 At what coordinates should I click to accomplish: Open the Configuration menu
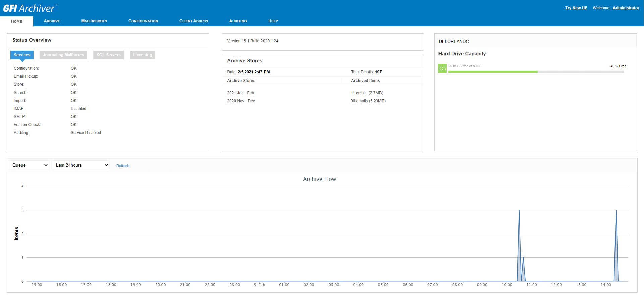[x=143, y=21]
